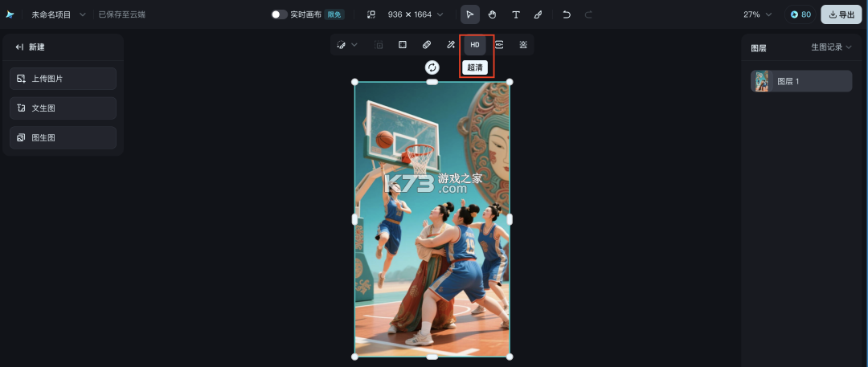This screenshot has height=367, width=868.
Task: Select the brush tool
Action: click(538, 14)
